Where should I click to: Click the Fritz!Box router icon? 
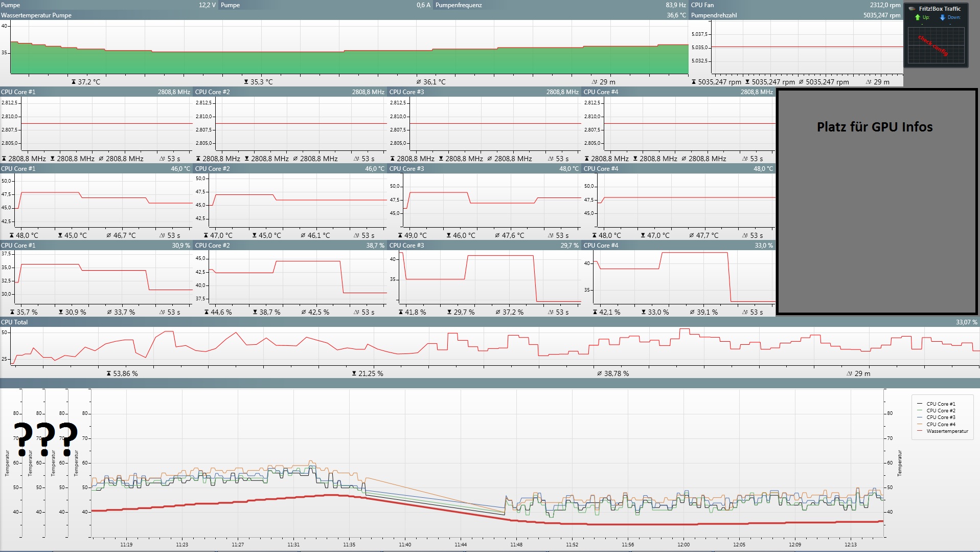[912, 9]
